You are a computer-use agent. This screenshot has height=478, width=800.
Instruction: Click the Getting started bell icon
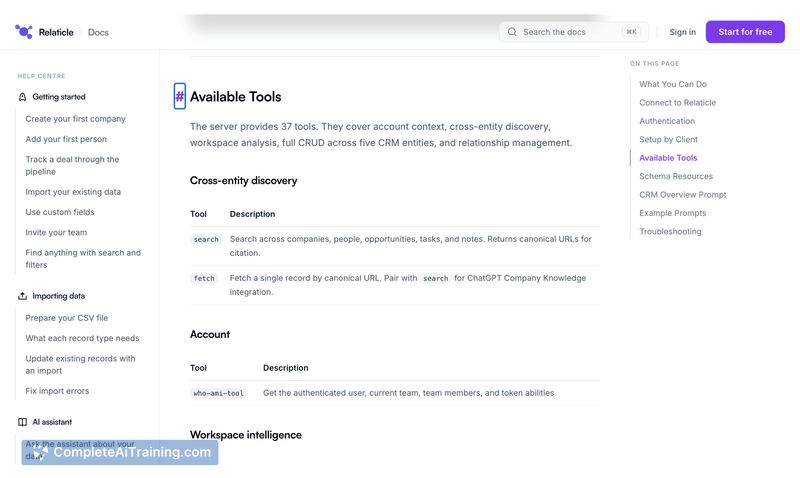click(x=22, y=97)
